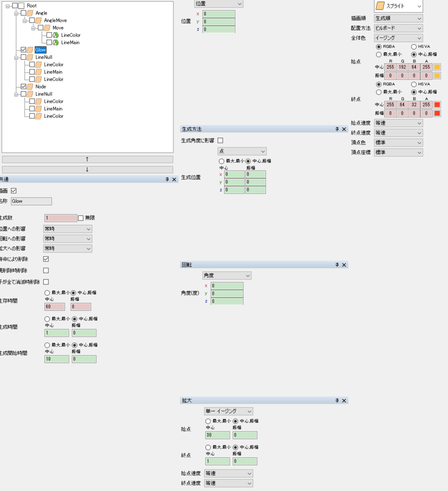Open the 頂点色 dropdown

click(x=398, y=143)
